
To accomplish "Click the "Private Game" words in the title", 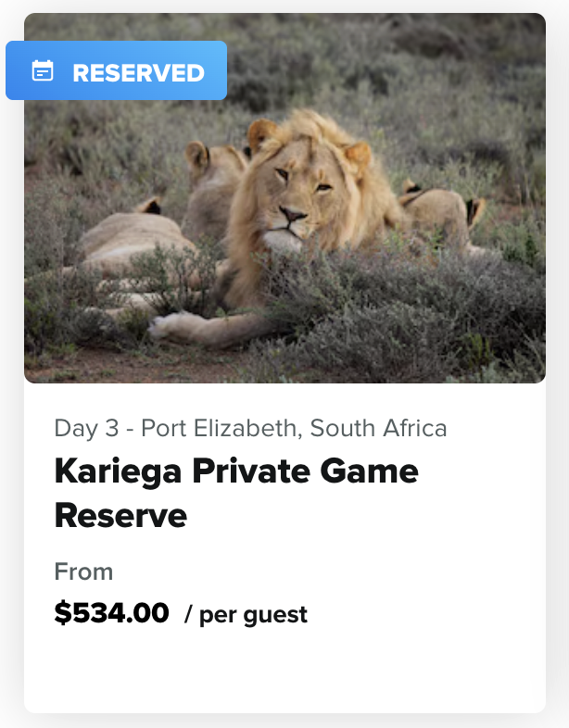I will [308, 471].
